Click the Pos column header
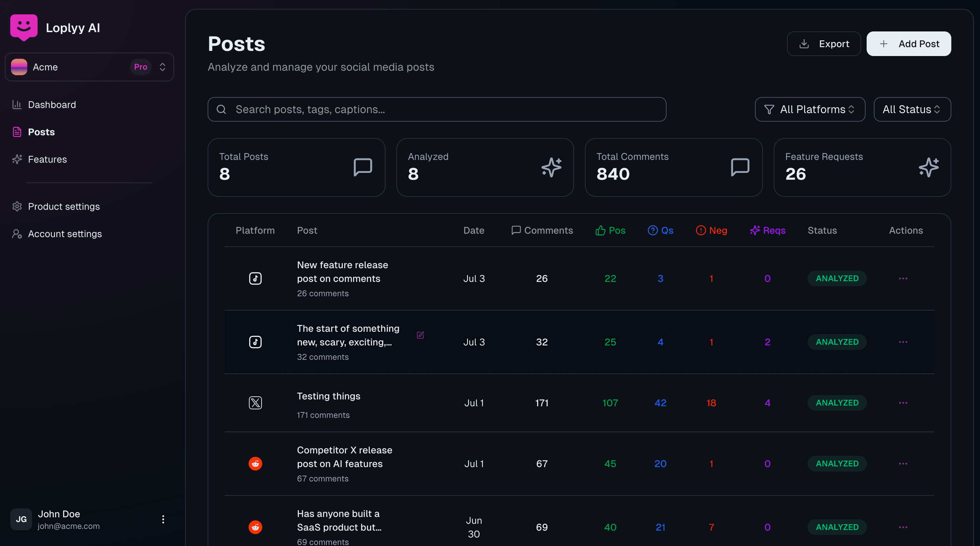980x546 pixels. pyautogui.click(x=610, y=231)
